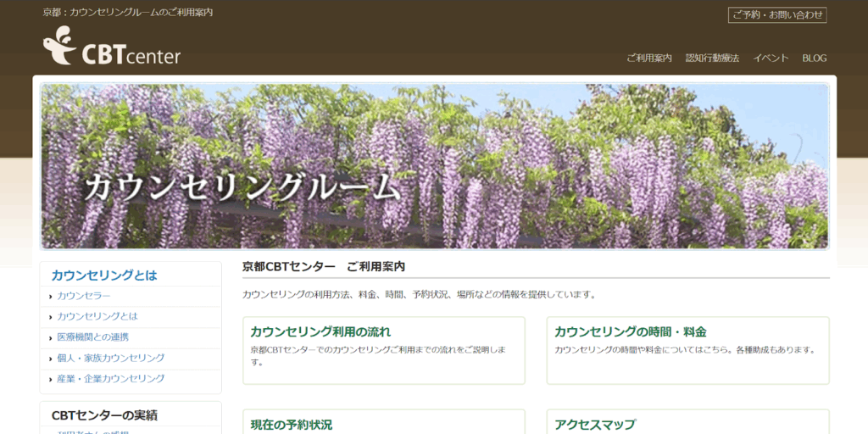Click the CBTセンターの実績 sidebar heading
Screen dimensions: 868x434
[104, 415]
